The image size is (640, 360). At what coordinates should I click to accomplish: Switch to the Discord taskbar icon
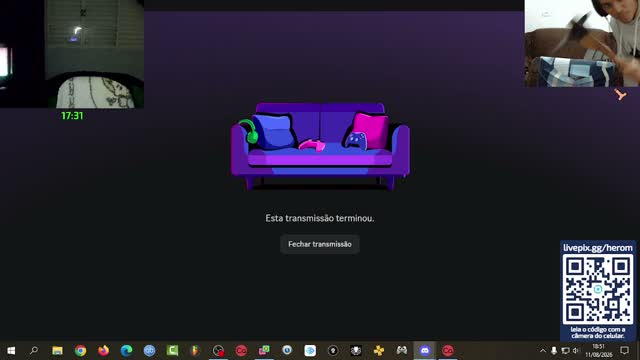tap(425, 351)
